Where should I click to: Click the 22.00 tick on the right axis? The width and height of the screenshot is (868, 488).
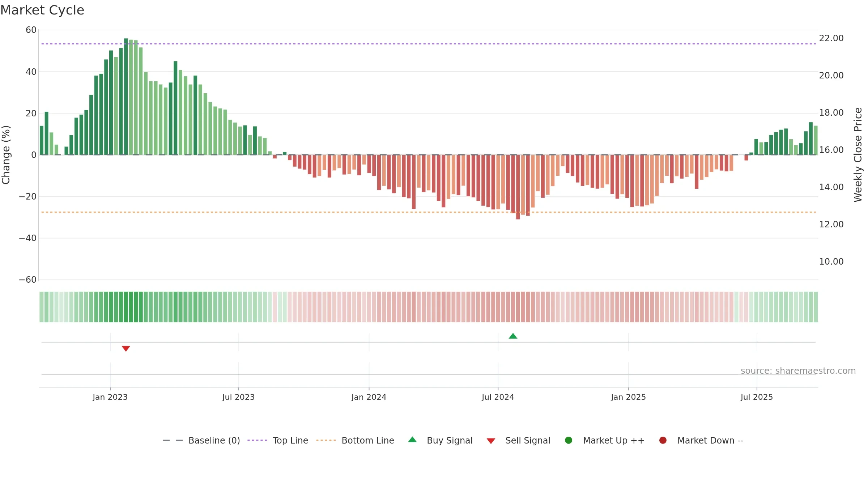pyautogui.click(x=831, y=38)
